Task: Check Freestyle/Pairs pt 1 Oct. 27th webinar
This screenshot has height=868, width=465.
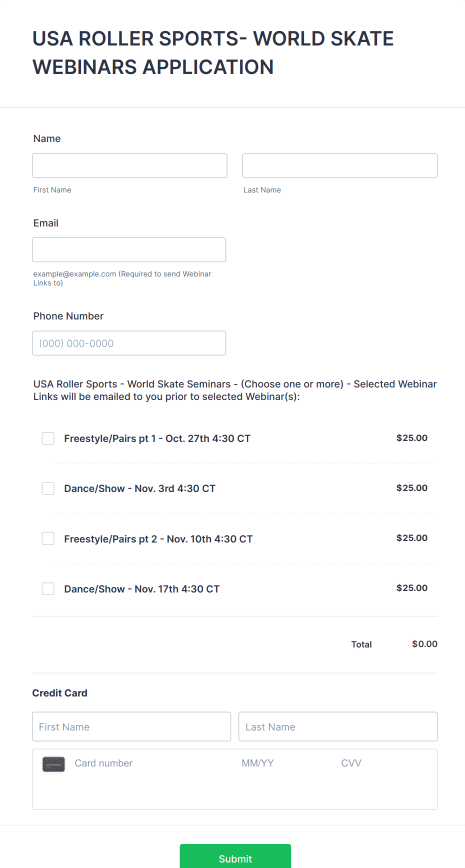Action: point(48,438)
